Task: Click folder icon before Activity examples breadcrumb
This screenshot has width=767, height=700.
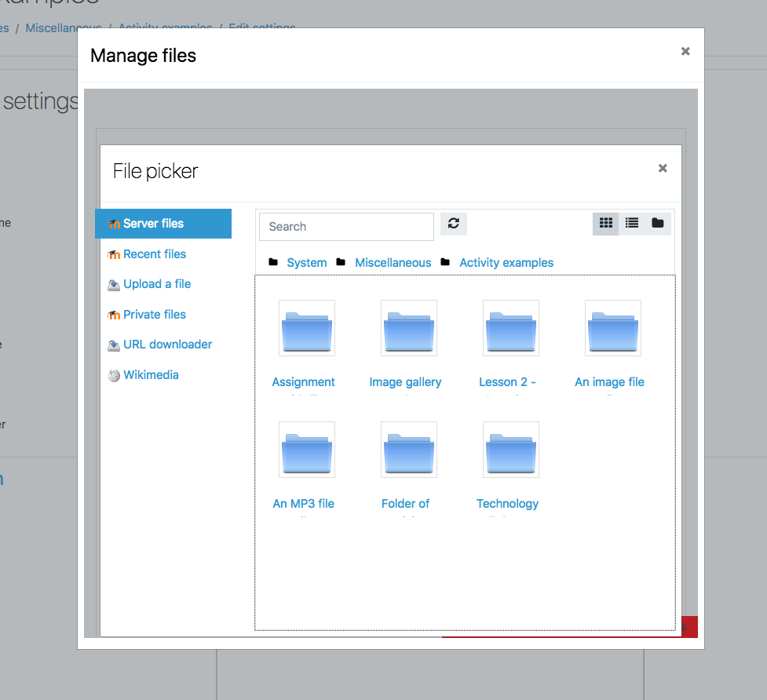Action: [x=445, y=262]
